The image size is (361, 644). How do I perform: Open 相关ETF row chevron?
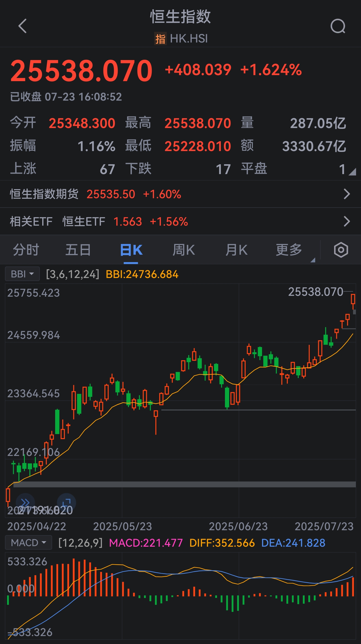pos(347,221)
